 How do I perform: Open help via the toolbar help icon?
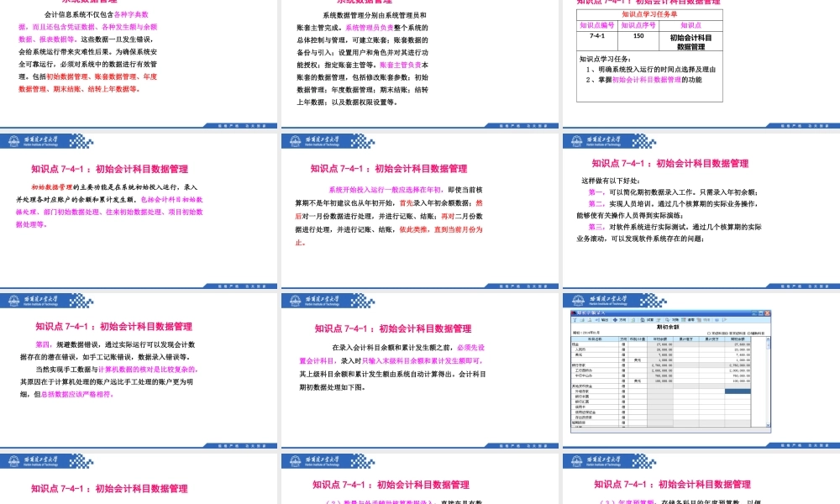717,320
